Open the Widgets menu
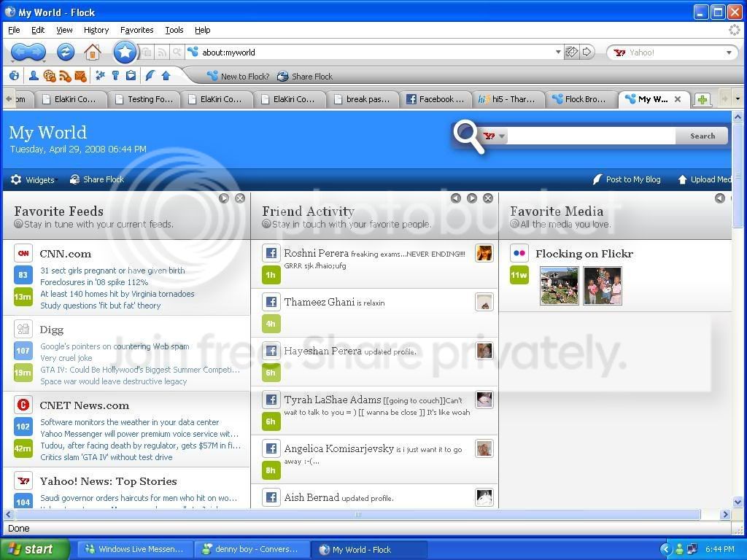Screen dimensions: 747x560 click(33, 180)
